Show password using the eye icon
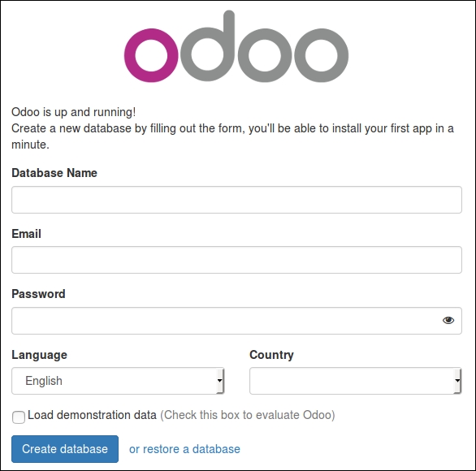Image resolution: width=476 pixels, height=471 pixels. tap(448, 320)
